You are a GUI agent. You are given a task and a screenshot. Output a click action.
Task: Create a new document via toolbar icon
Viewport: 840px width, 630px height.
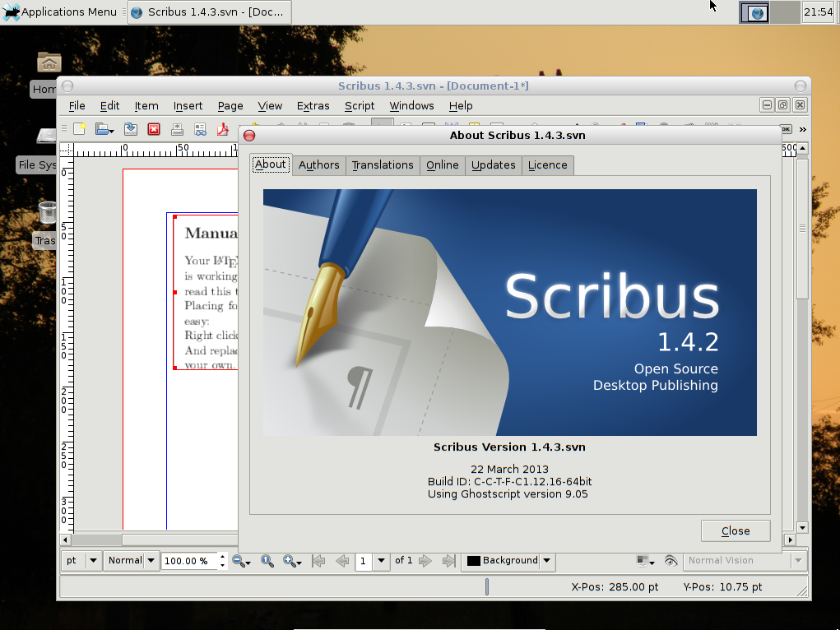click(79, 129)
